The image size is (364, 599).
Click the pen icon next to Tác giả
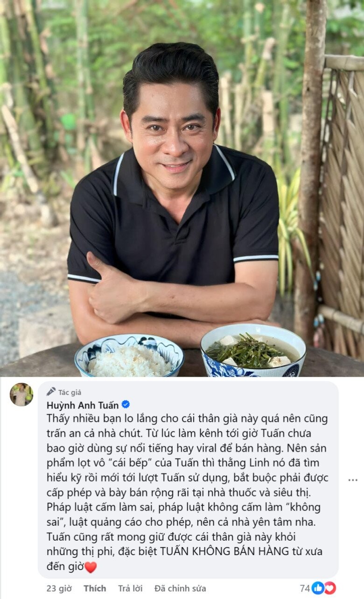pos(51,392)
